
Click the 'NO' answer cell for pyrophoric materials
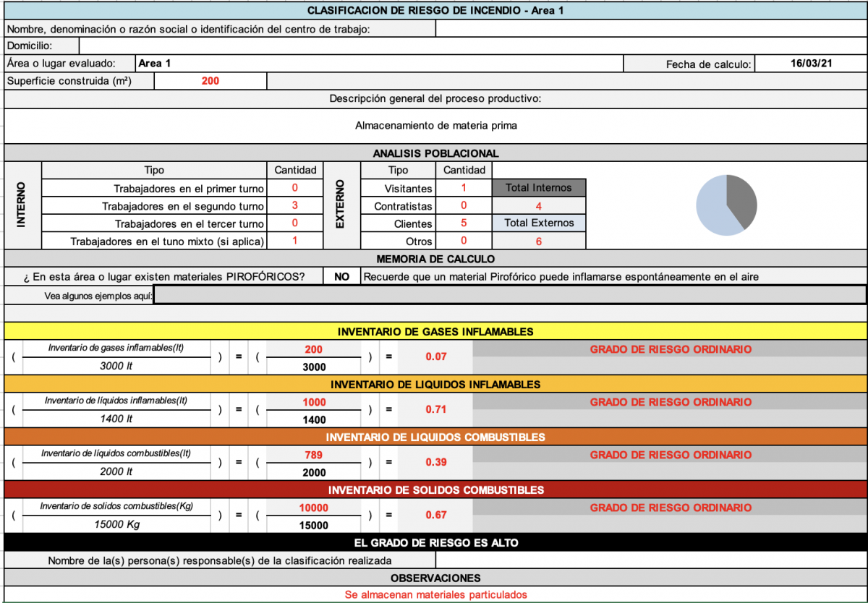[342, 276]
